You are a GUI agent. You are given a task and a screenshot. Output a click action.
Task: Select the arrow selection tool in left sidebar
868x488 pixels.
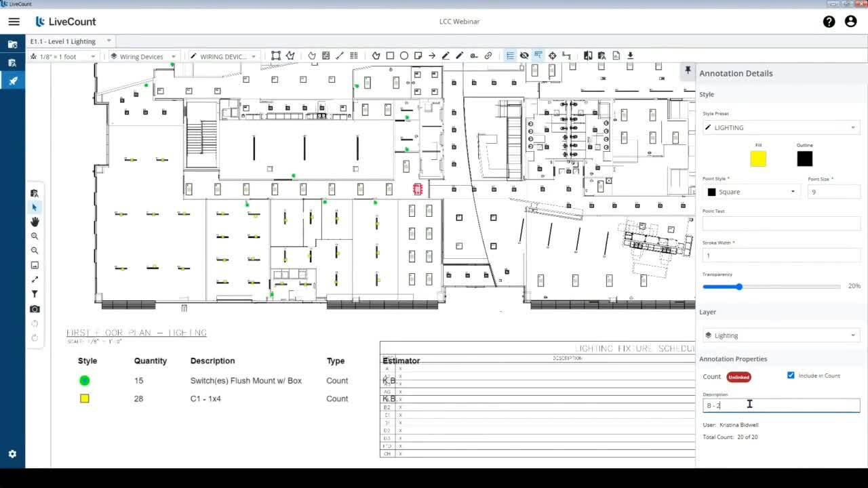pyautogui.click(x=35, y=207)
